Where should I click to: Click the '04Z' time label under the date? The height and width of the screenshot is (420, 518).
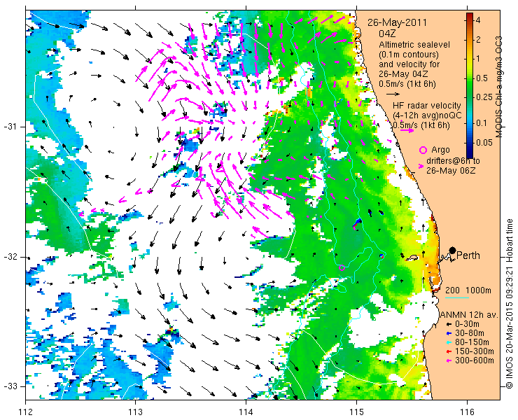pyautogui.click(x=387, y=34)
